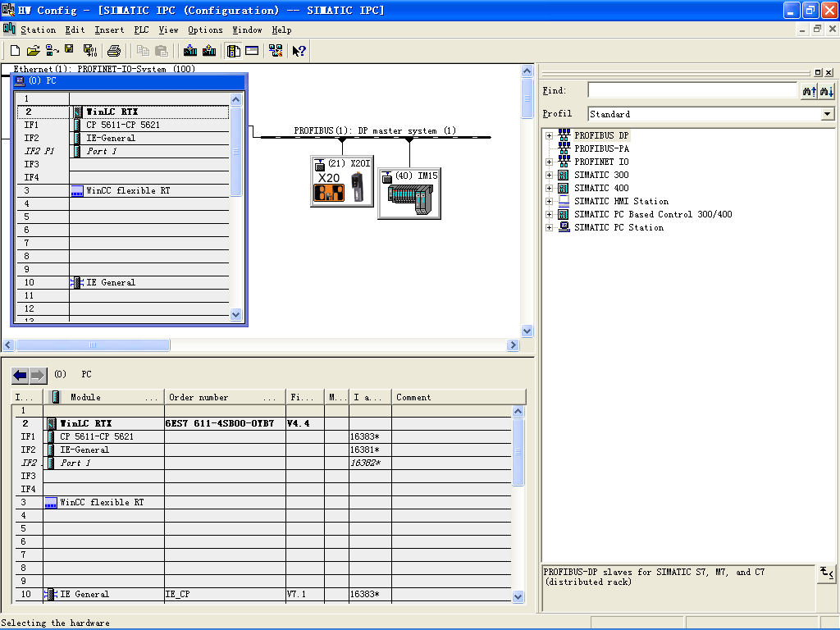Click the Paste toolbar icon

point(161,51)
